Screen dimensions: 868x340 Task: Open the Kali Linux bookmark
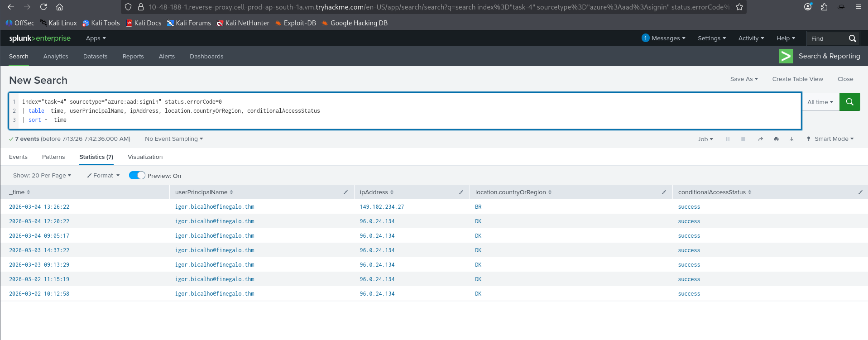58,23
